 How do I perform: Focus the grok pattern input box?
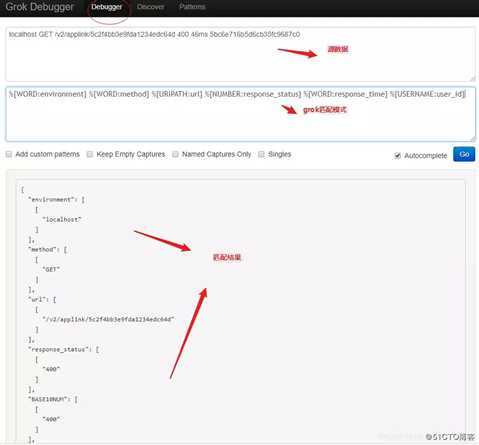pos(240,114)
